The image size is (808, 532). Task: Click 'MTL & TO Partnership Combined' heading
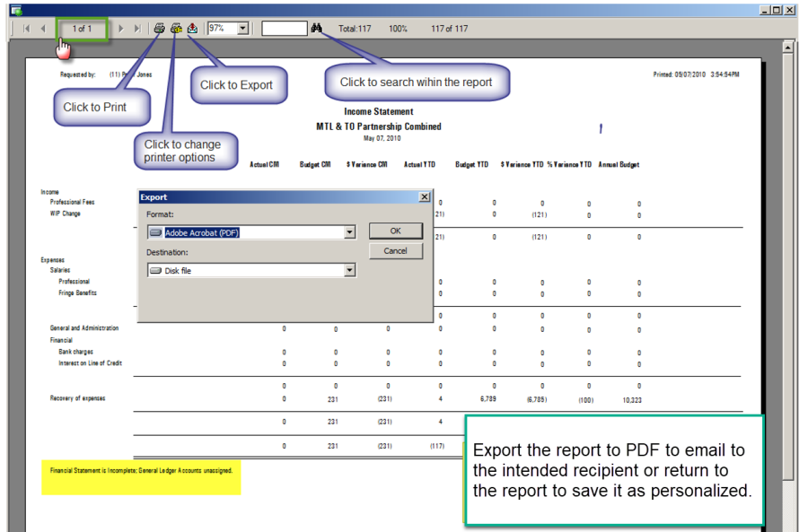379,126
